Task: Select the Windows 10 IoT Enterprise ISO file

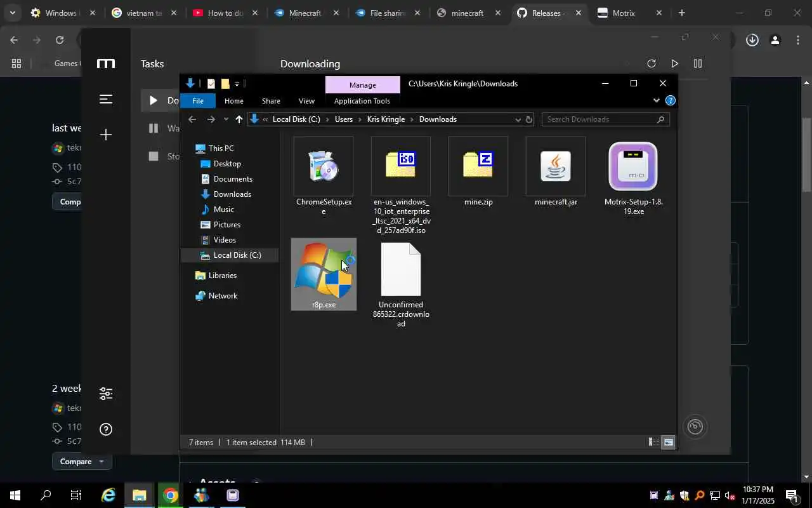Action: (401, 166)
